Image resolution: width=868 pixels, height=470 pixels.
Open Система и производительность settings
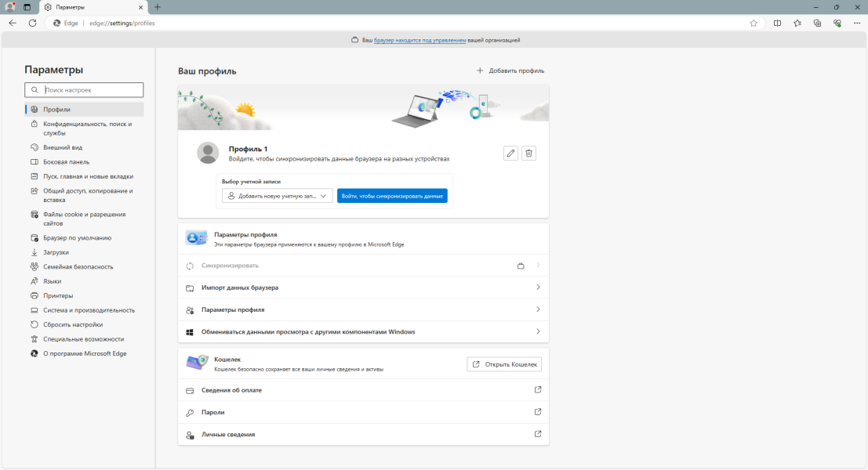click(84, 310)
